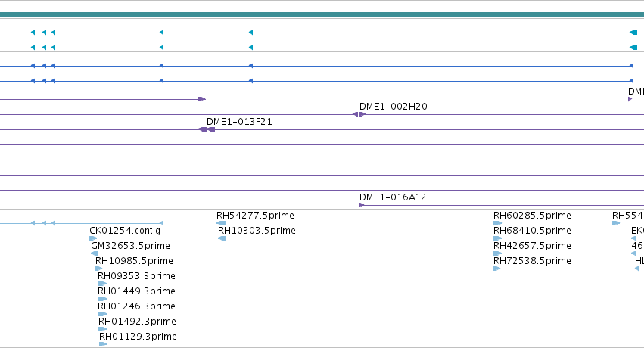Open the RH01129.3prime EST label
The height and width of the screenshot is (348, 644).
pyautogui.click(x=138, y=337)
